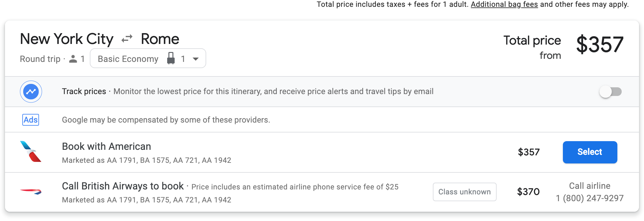The width and height of the screenshot is (644, 221).
Task: Click the large $357 total price
Action: 599,45
